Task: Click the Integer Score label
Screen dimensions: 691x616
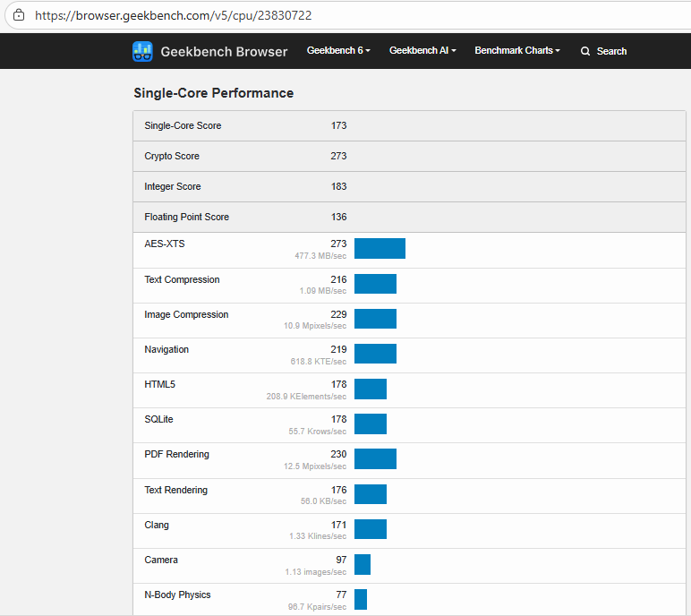Action: click(173, 186)
